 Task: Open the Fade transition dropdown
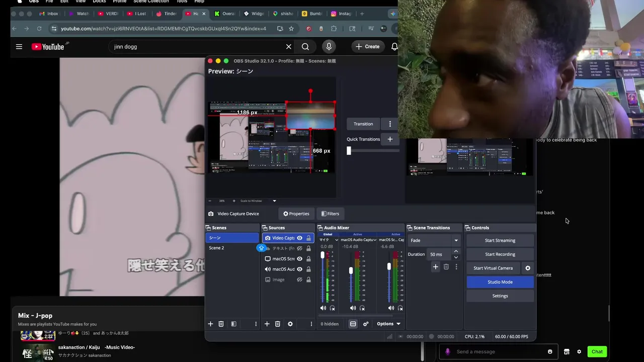coord(435,240)
